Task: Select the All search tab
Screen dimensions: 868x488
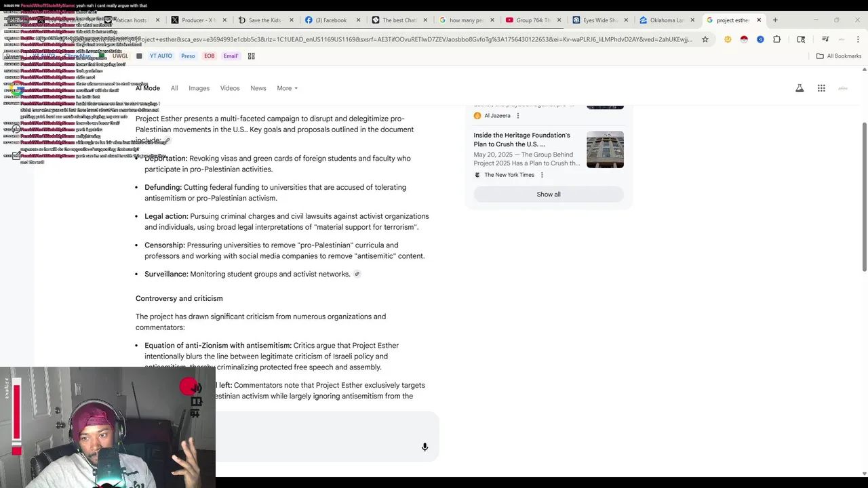Action: [x=174, y=88]
